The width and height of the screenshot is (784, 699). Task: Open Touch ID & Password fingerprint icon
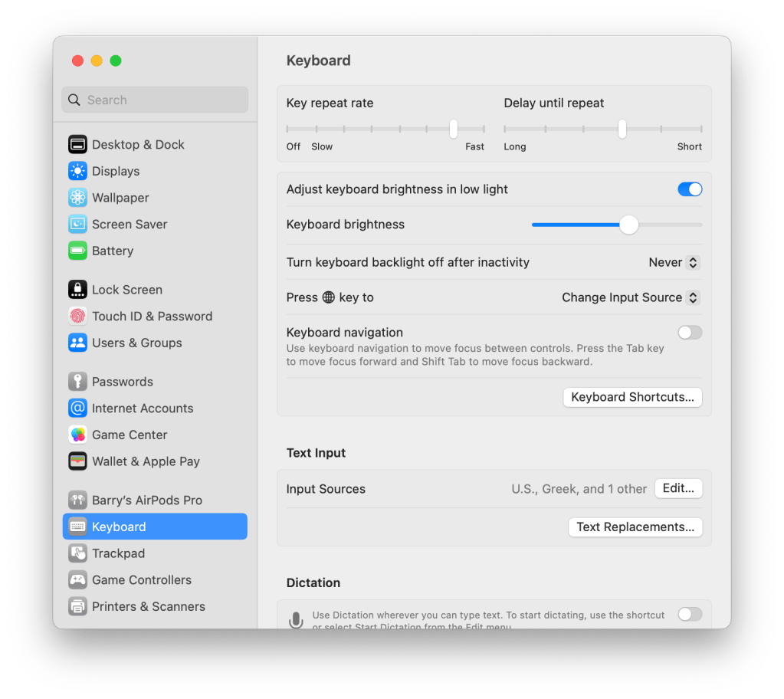[77, 316]
